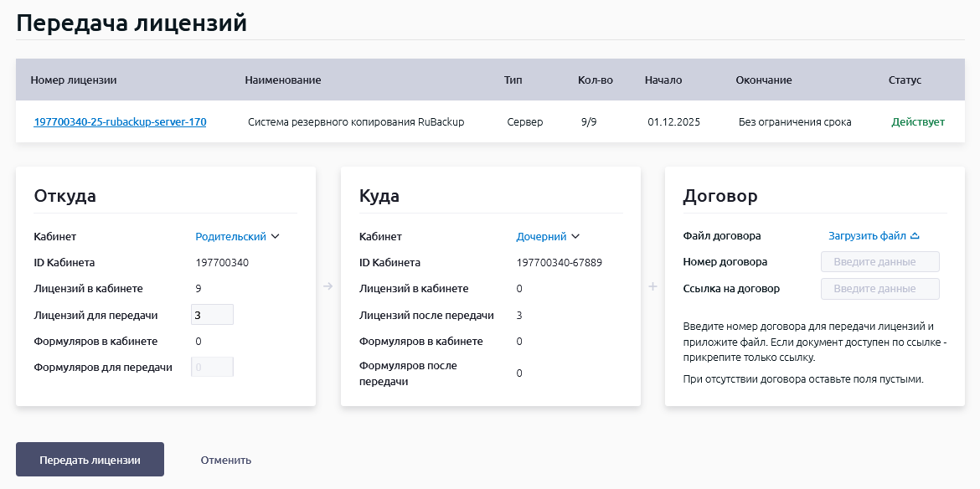Click the plus icon before the Договор panel
The height and width of the screenshot is (489, 980).
[x=652, y=287]
